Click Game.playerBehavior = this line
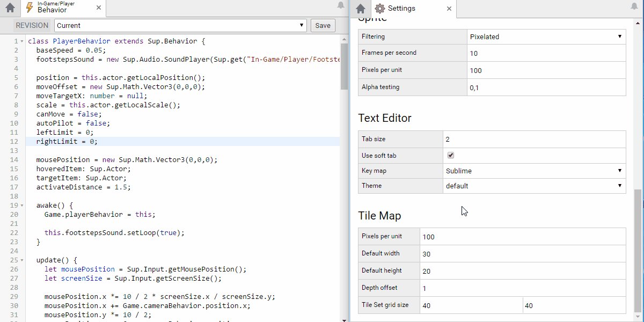The width and height of the screenshot is (644, 322). [x=100, y=214]
